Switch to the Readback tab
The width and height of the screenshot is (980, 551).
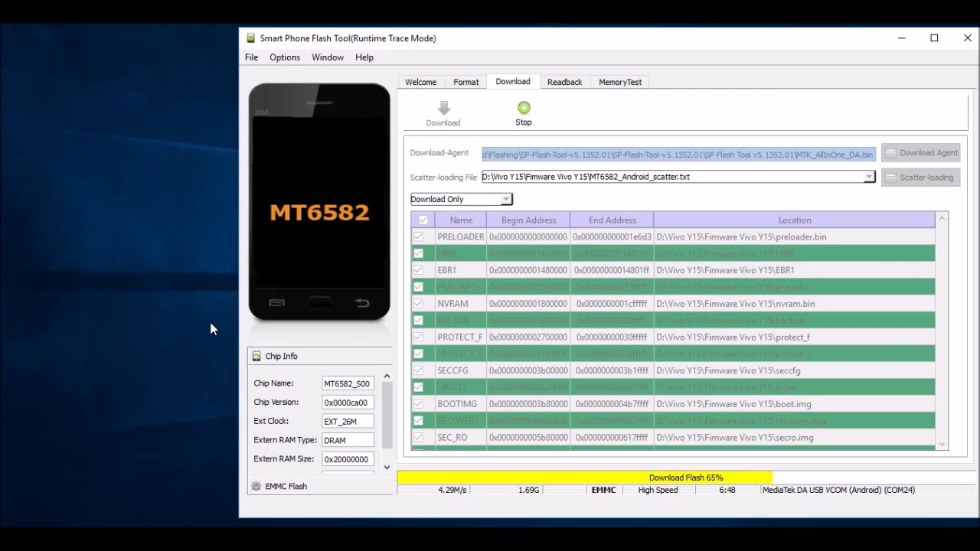[x=565, y=82]
